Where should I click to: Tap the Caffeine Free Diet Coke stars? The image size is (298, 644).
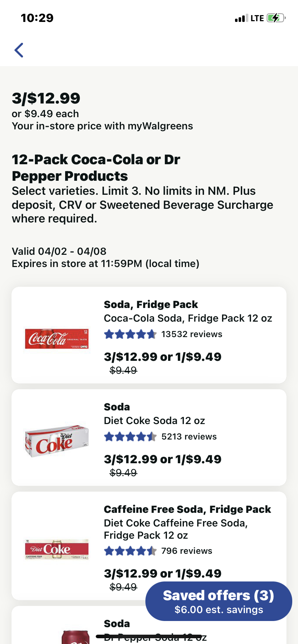tap(130, 551)
